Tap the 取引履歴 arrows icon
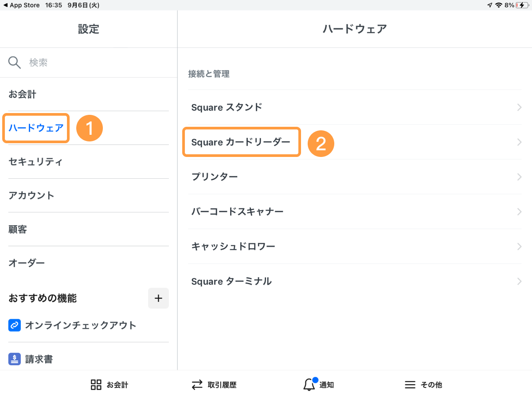 tap(197, 385)
